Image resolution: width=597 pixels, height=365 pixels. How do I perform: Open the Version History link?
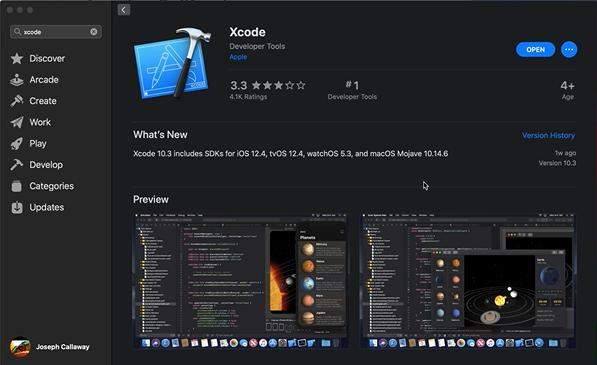(549, 135)
